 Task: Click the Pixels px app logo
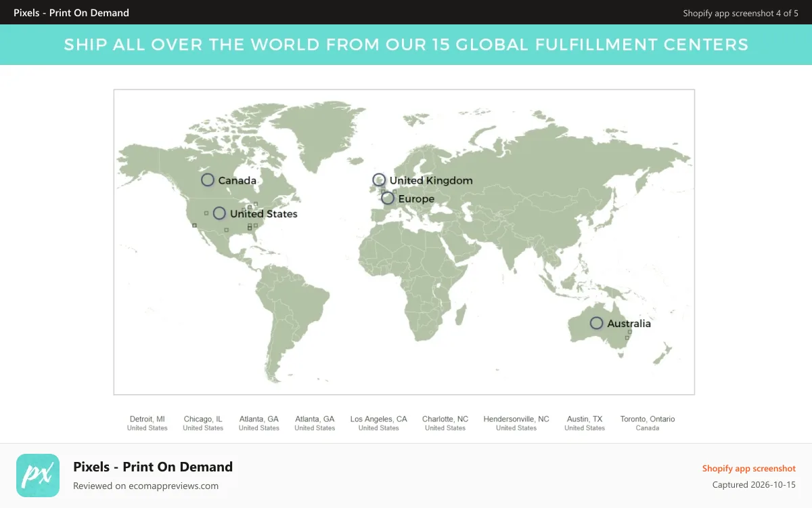coord(37,475)
